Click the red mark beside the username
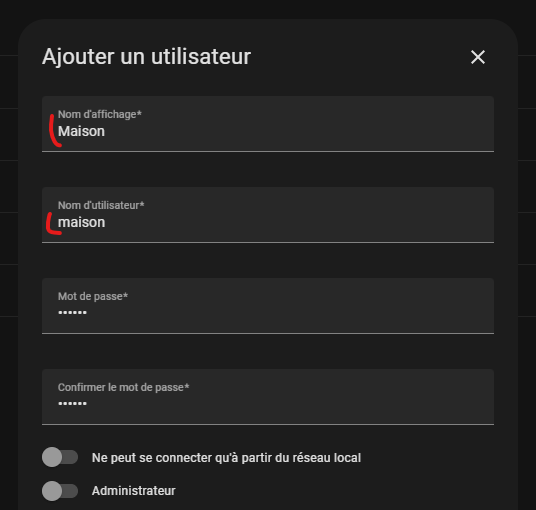This screenshot has width=536, height=510. pyautogui.click(x=53, y=224)
